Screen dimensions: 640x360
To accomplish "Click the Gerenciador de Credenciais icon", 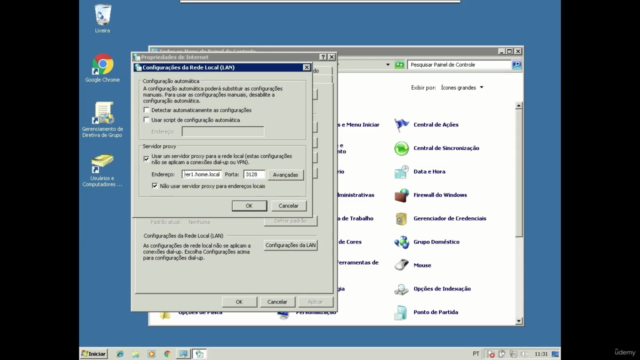I will (401, 219).
